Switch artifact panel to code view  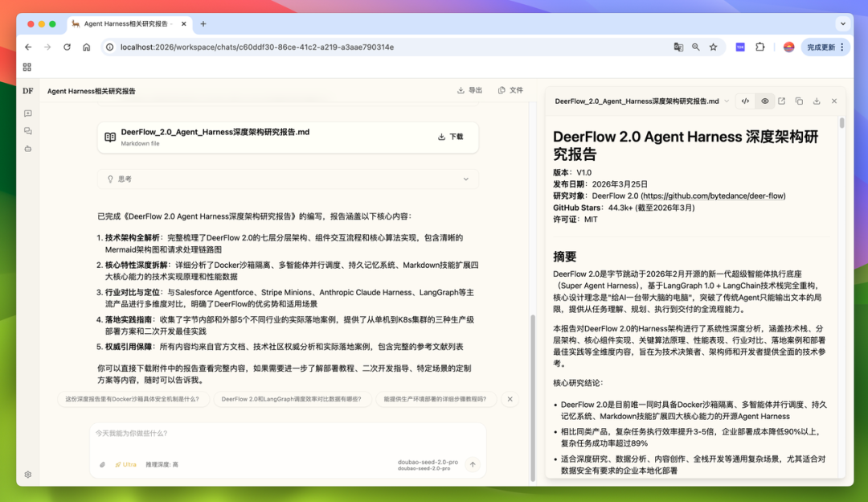coord(746,101)
